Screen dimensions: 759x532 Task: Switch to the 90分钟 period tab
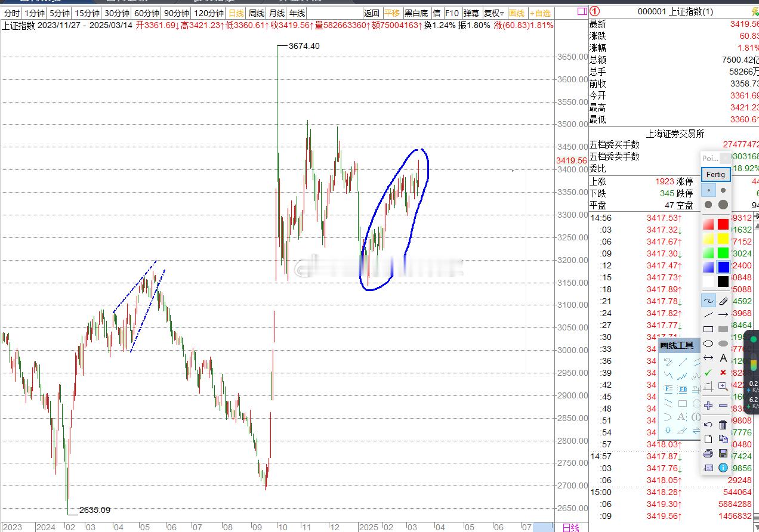pyautogui.click(x=176, y=13)
